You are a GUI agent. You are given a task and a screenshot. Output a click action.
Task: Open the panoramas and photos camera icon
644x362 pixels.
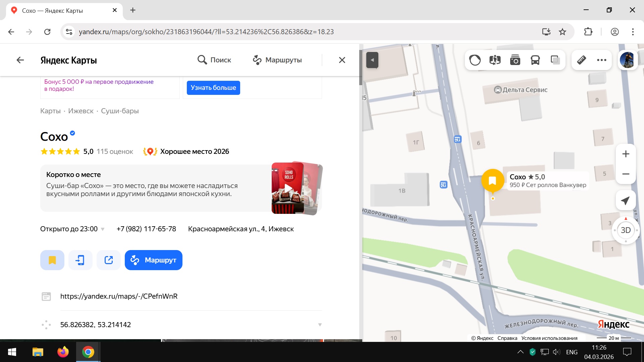click(x=515, y=60)
